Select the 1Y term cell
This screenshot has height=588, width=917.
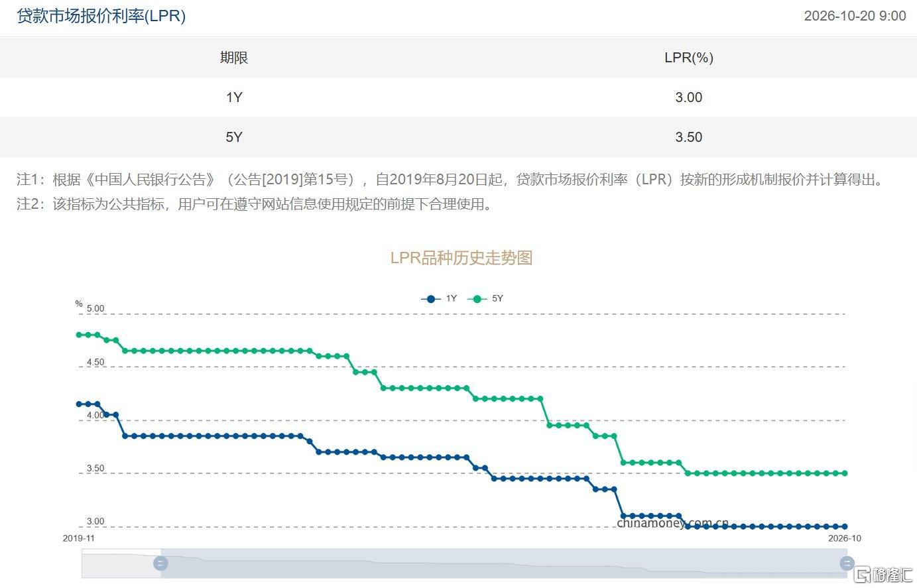tap(234, 97)
